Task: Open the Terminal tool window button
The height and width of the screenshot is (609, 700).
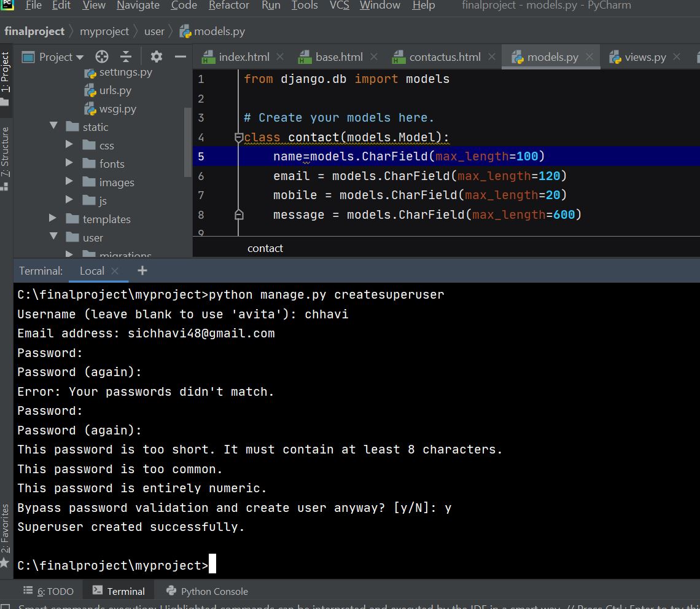Action: coord(119,591)
